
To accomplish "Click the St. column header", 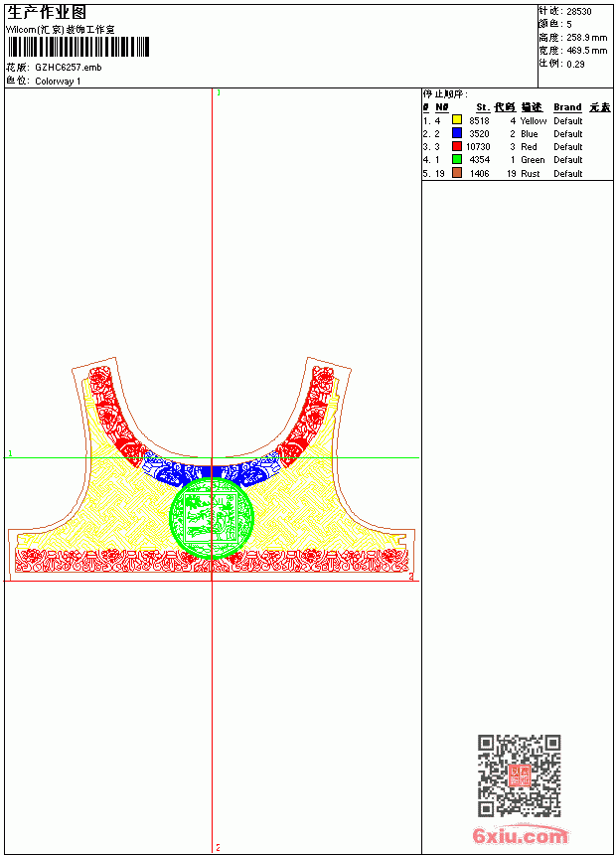I will [x=483, y=107].
